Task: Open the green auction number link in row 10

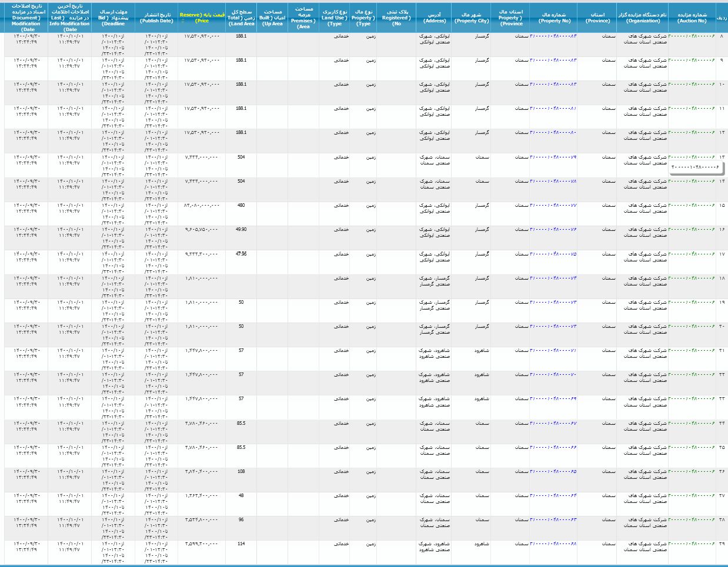Action: tap(692, 85)
